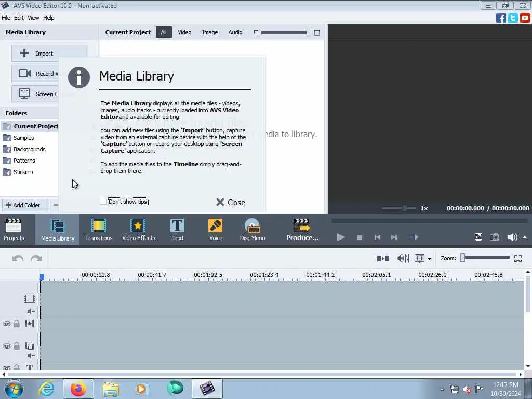
Task: Open Internet Explorer from the taskbar
Action: 46,389
